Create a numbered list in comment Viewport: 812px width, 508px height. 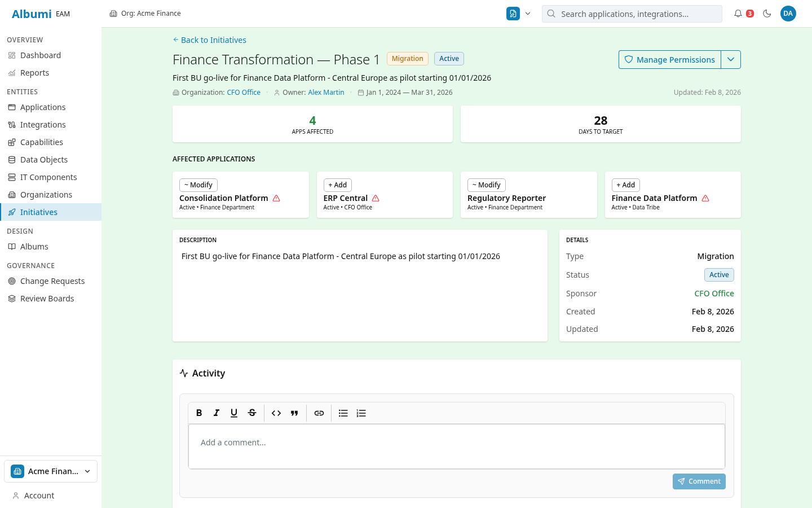[361, 413]
